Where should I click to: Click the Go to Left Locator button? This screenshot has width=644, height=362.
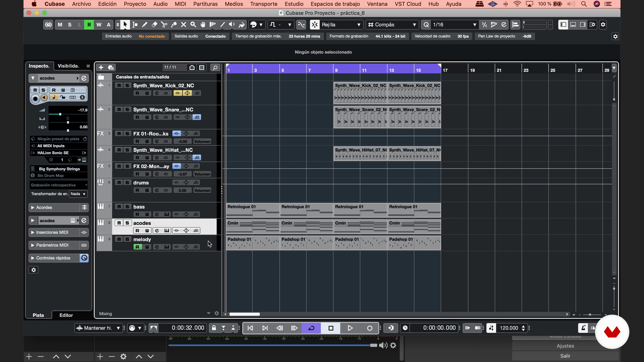coord(250,328)
